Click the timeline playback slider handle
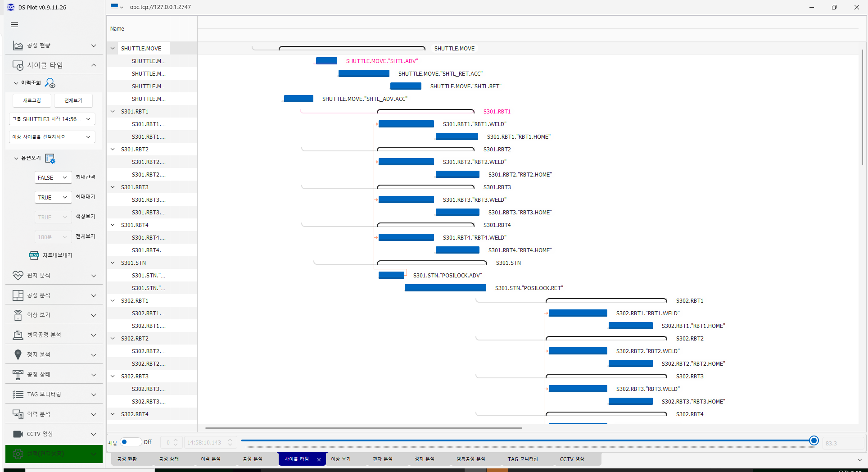Image resolution: width=868 pixels, height=472 pixels. tap(814, 440)
